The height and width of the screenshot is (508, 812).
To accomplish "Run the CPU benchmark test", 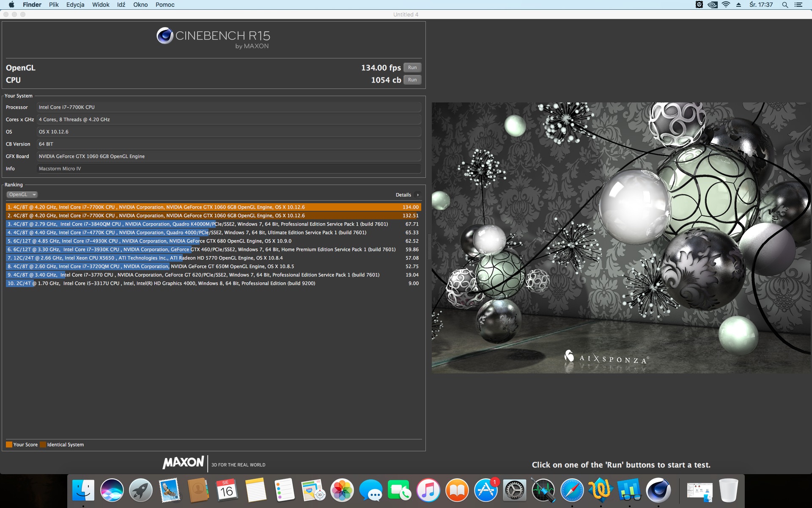I will [x=412, y=80].
